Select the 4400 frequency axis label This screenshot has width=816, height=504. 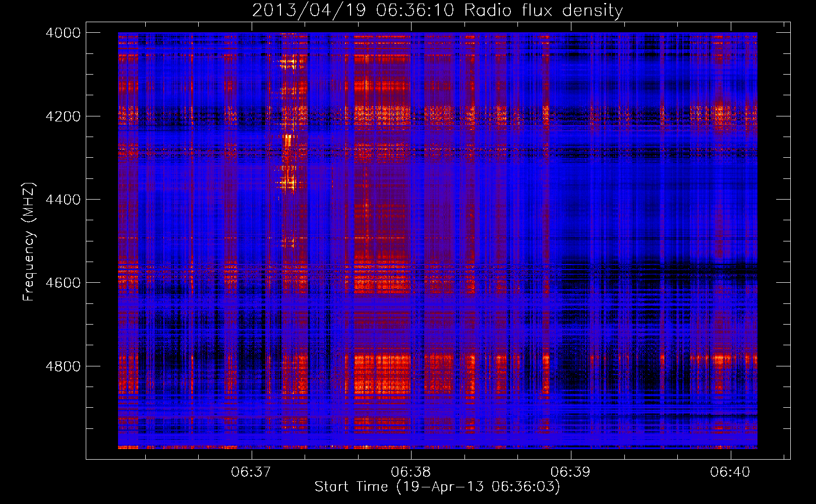pos(63,200)
